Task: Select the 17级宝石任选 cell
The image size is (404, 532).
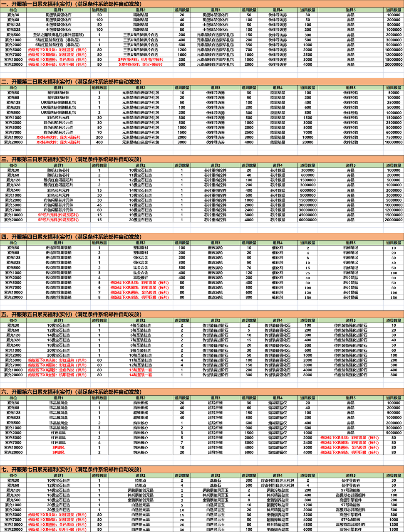Action: click(x=140, y=205)
